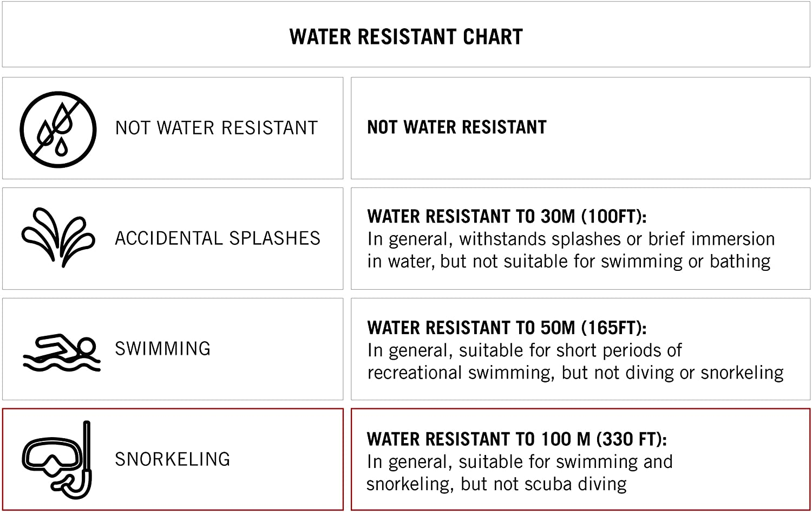This screenshot has height=514, width=812.
Task: Click the 'WATER RESISTANT TO 30M (100FT)' heading
Action: (x=507, y=217)
